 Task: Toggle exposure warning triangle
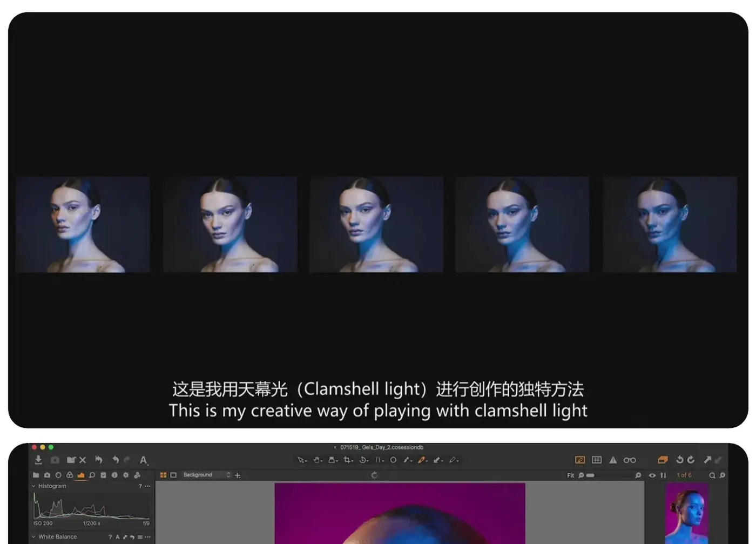point(613,460)
